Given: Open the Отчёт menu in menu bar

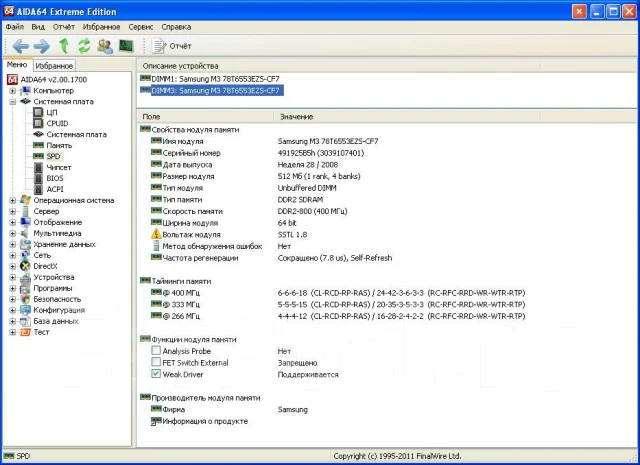Looking at the screenshot, I should (64, 27).
